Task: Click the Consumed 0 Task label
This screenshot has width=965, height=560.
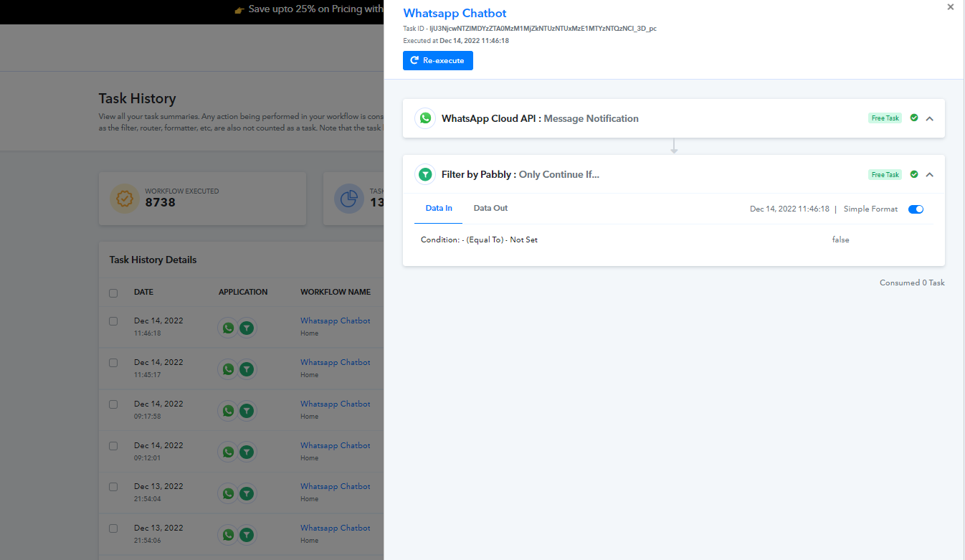Action: coord(912,283)
